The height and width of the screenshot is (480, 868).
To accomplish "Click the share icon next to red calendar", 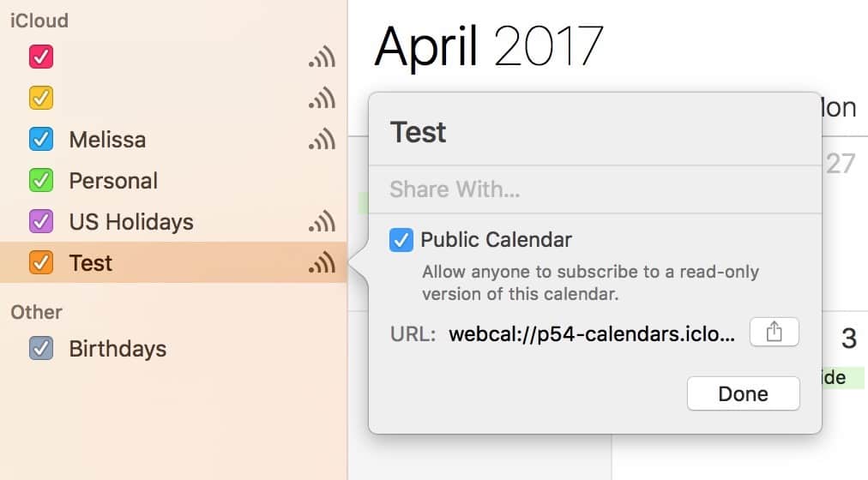I will point(322,57).
